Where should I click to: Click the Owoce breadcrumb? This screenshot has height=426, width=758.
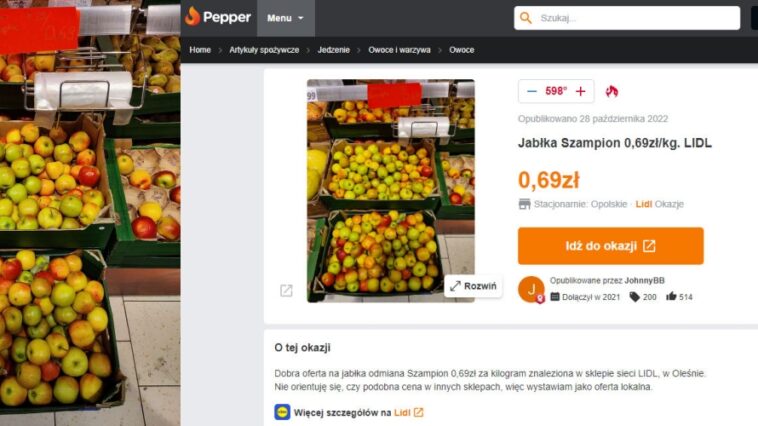[462, 50]
